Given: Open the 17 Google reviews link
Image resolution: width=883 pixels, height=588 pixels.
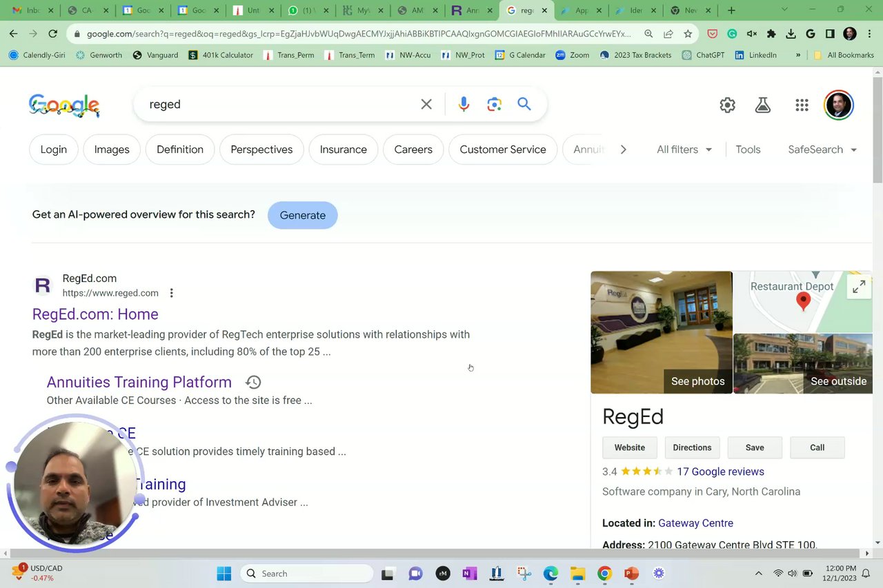Looking at the screenshot, I should [x=720, y=472].
